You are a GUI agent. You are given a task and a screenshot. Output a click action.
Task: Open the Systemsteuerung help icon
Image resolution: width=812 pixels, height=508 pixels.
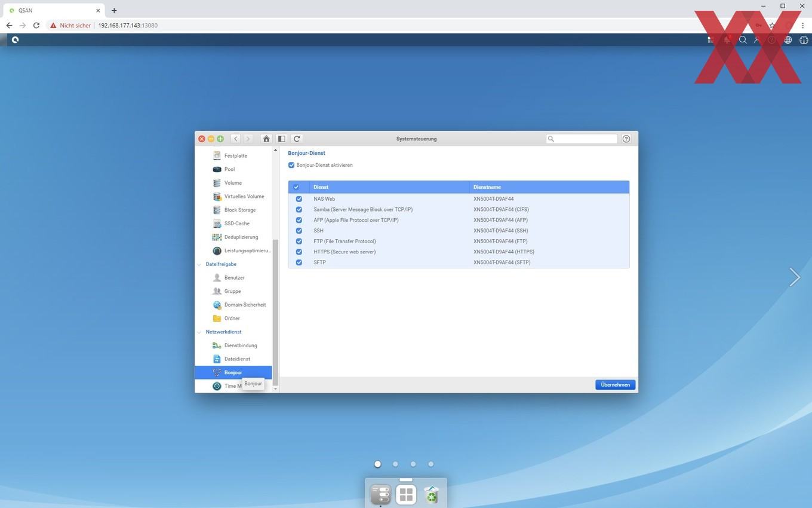(626, 139)
